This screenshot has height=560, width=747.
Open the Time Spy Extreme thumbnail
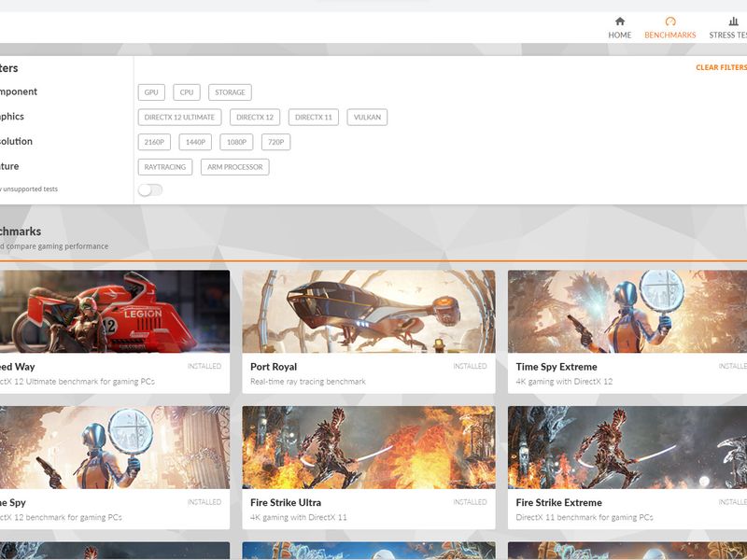tap(627, 312)
